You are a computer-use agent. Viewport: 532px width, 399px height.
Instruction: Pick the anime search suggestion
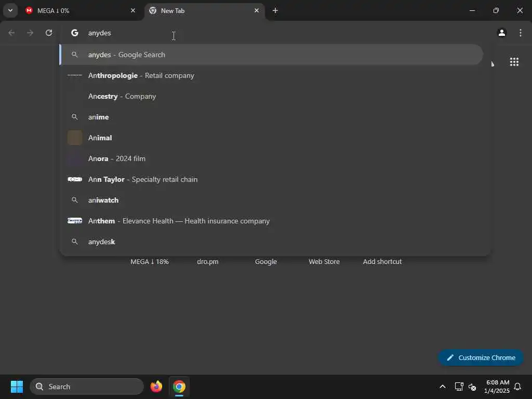(271, 117)
